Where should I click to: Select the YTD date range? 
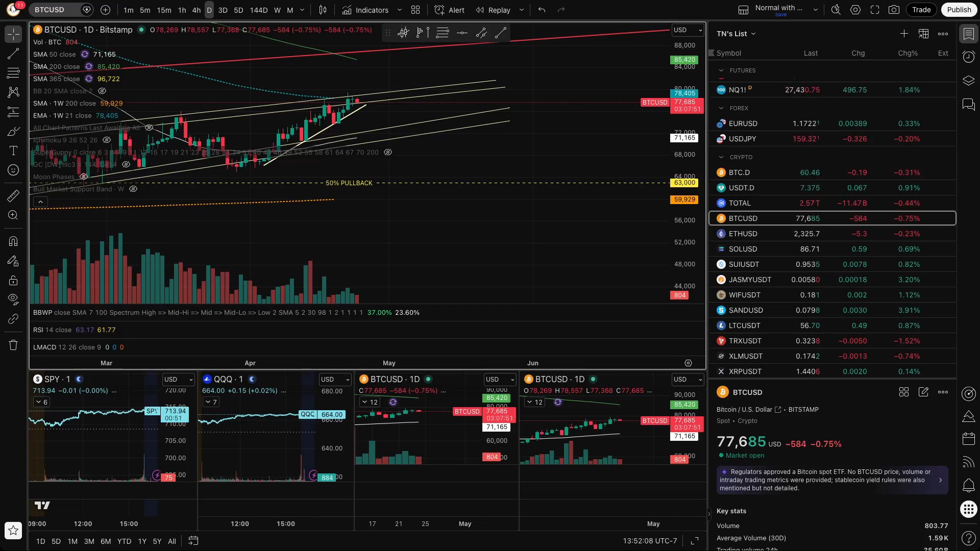(124, 541)
